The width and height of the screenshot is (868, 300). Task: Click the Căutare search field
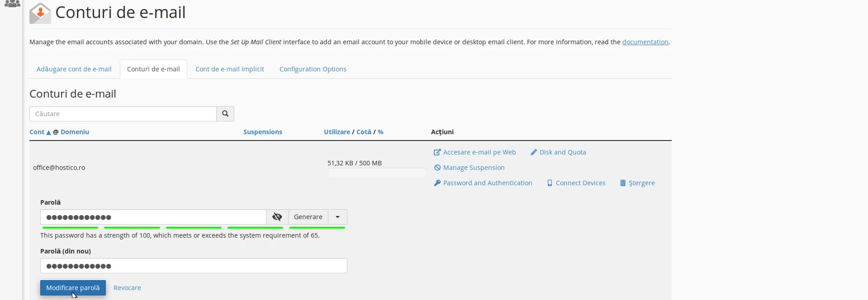click(123, 114)
